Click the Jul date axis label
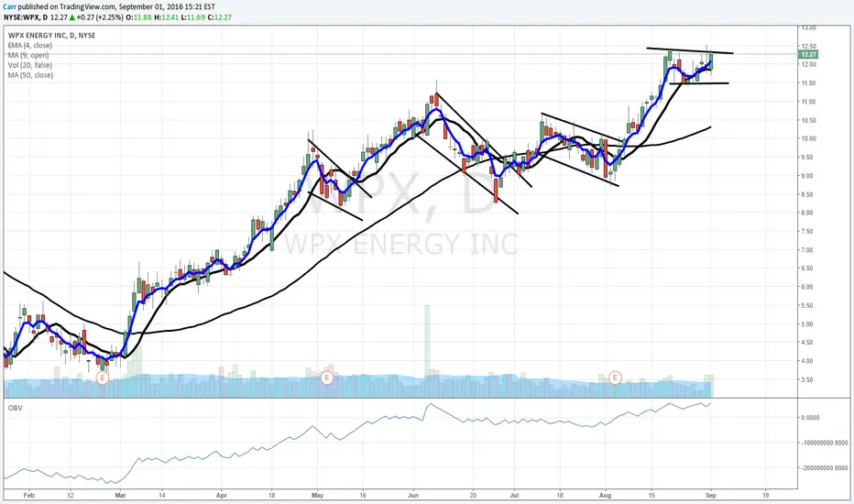The width and height of the screenshot is (854, 504). 514,496
